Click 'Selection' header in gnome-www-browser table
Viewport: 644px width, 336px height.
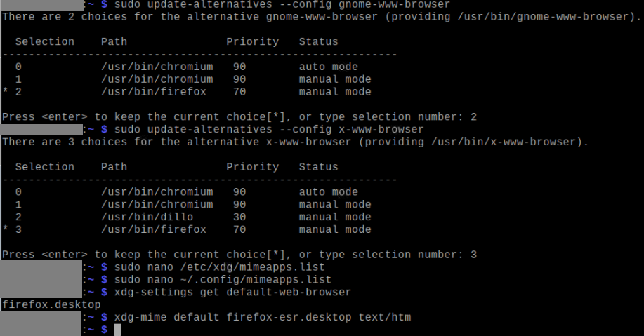click(x=45, y=42)
